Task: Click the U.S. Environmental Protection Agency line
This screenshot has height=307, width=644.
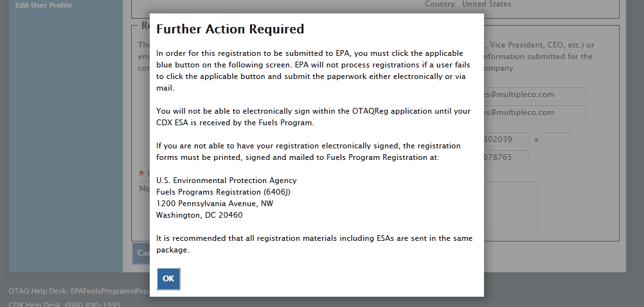Action: [226, 180]
